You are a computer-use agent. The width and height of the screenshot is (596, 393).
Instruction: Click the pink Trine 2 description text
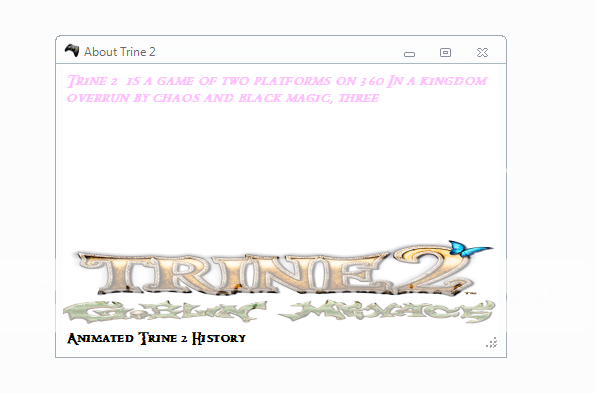(277, 89)
